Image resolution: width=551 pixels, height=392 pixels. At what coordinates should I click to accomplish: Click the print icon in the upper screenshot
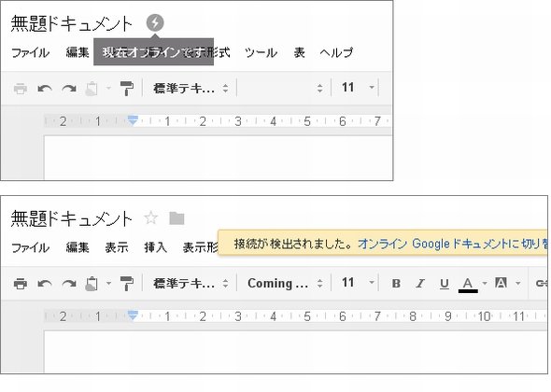[x=21, y=88]
